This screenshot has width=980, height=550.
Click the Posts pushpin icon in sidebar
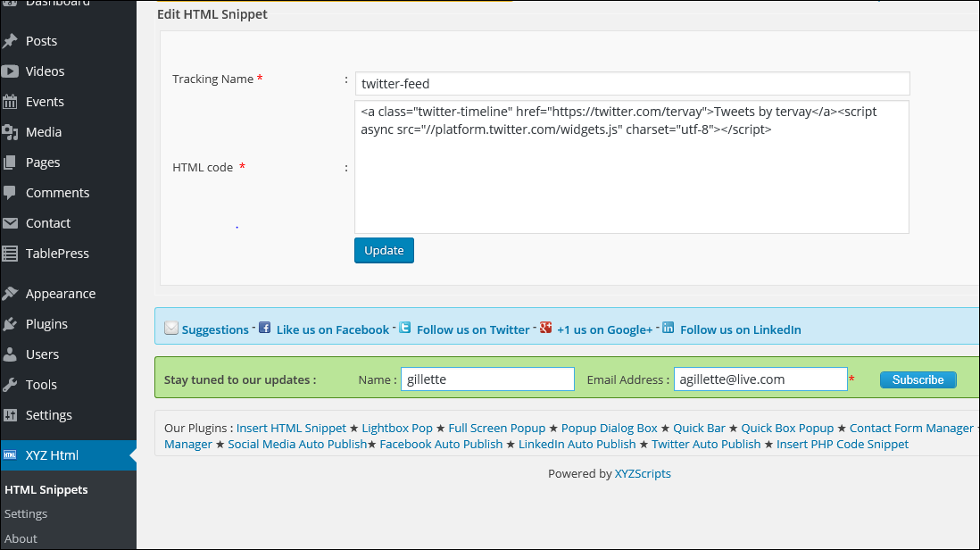tap(11, 41)
